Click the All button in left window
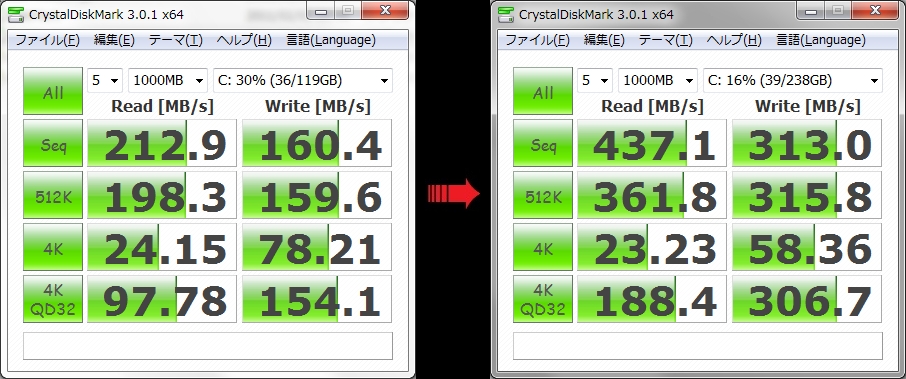 click(53, 91)
